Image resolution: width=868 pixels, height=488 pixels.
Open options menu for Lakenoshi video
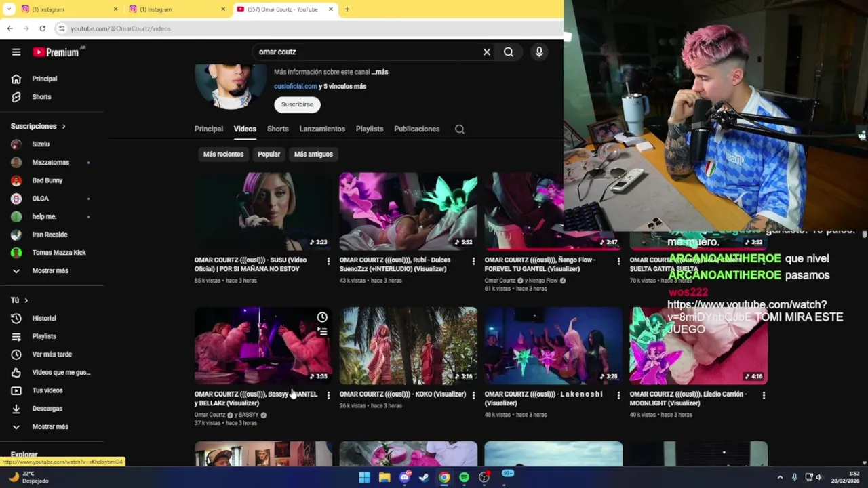click(x=618, y=395)
